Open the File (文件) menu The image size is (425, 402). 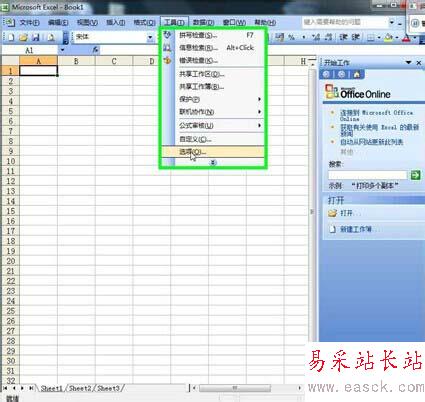(x=29, y=22)
